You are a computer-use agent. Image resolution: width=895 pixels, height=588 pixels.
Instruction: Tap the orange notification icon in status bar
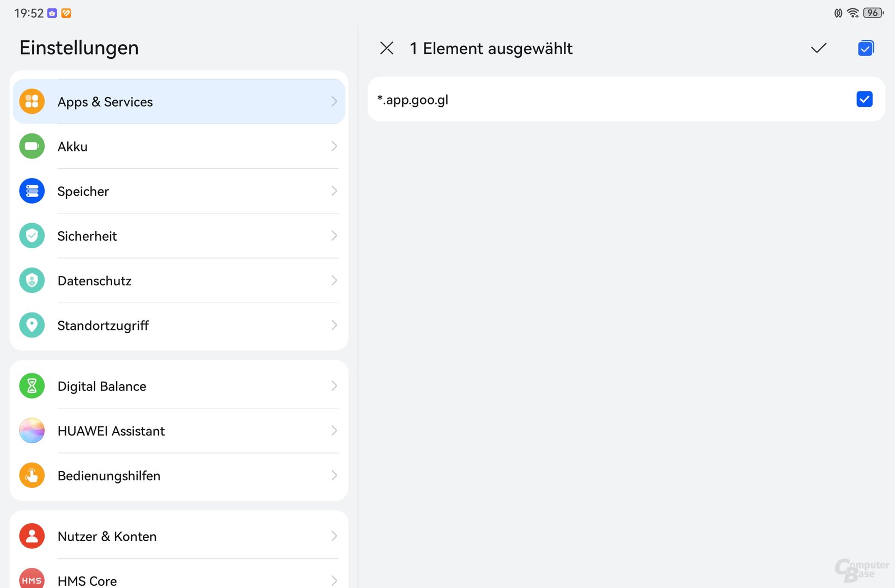pos(66,13)
